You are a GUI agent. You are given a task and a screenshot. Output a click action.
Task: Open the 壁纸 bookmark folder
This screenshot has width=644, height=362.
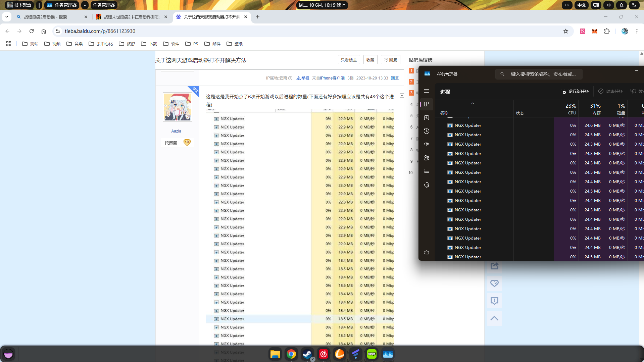(x=235, y=44)
